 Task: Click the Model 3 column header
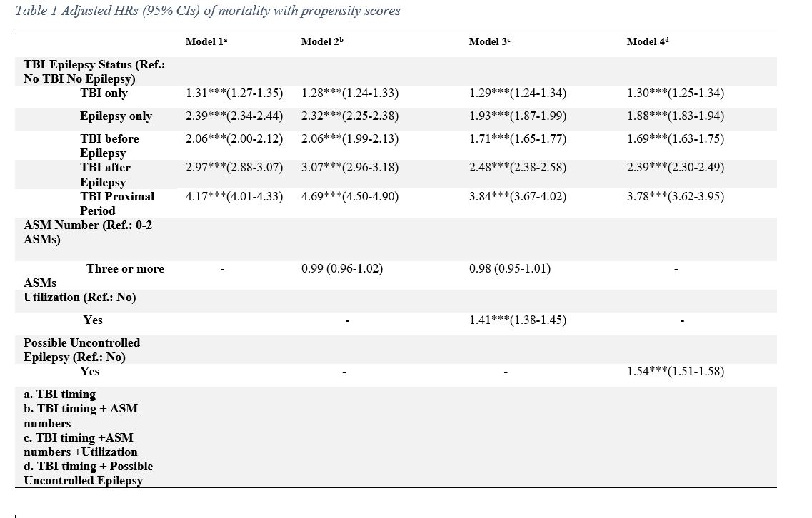490,42
